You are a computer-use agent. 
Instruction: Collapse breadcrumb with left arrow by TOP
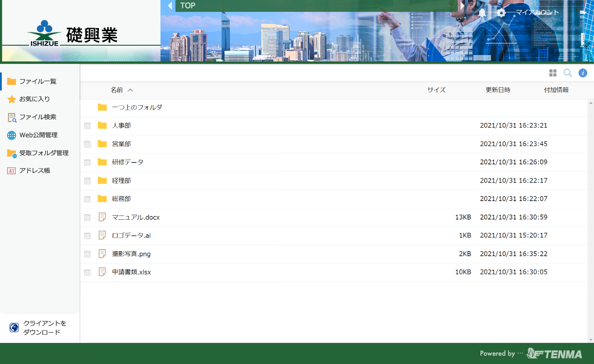click(170, 6)
